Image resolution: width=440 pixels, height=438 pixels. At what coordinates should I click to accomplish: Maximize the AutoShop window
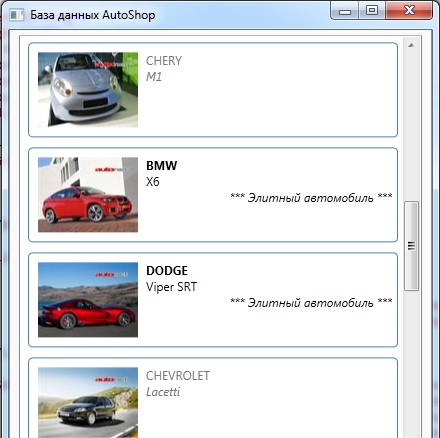(372, 11)
